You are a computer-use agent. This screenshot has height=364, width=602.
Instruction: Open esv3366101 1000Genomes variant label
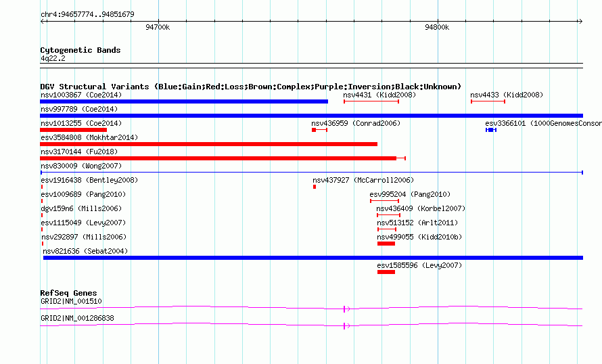click(x=543, y=123)
